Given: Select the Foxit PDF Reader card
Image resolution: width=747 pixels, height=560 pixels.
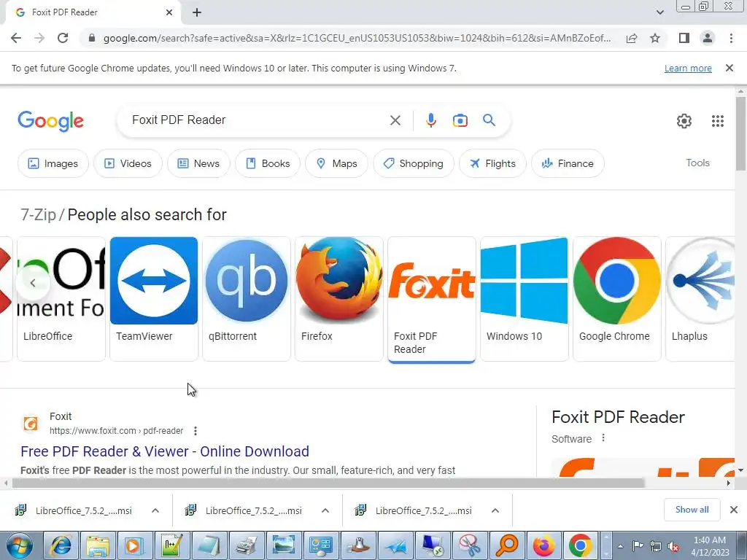Looking at the screenshot, I should [432, 300].
